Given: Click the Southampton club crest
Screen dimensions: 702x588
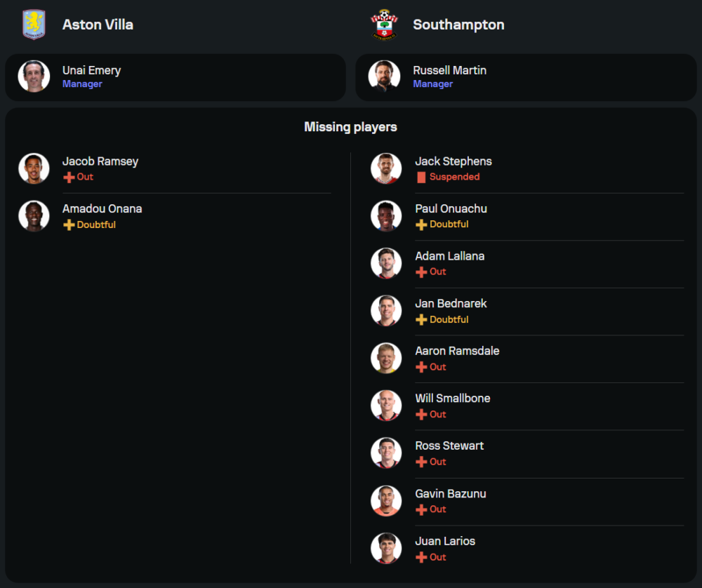Looking at the screenshot, I should click(384, 25).
